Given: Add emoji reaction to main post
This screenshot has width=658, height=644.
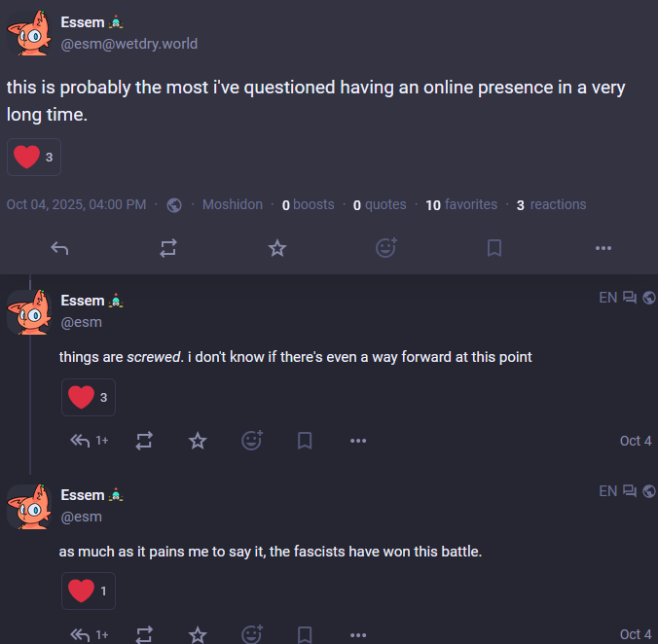Looking at the screenshot, I should click(x=386, y=248).
